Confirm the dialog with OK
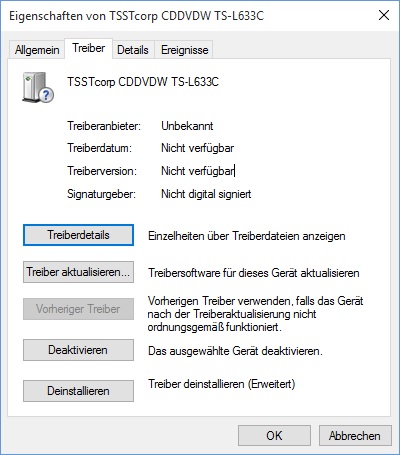 coord(274,435)
